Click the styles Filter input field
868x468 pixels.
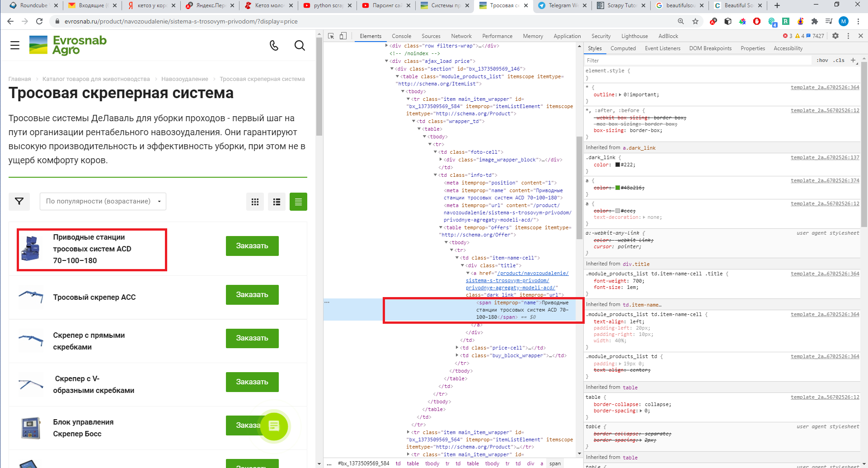[698, 60]
